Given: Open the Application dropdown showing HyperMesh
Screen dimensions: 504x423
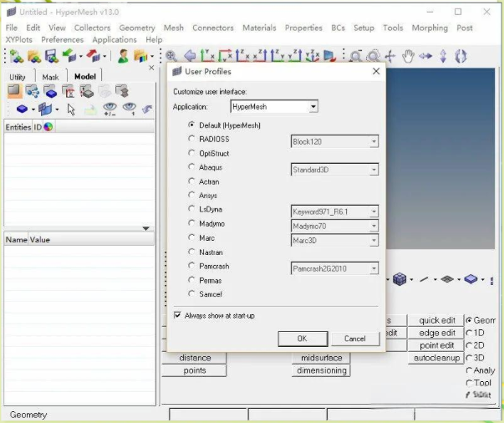Looking at the screenshot, I should 313,107.
